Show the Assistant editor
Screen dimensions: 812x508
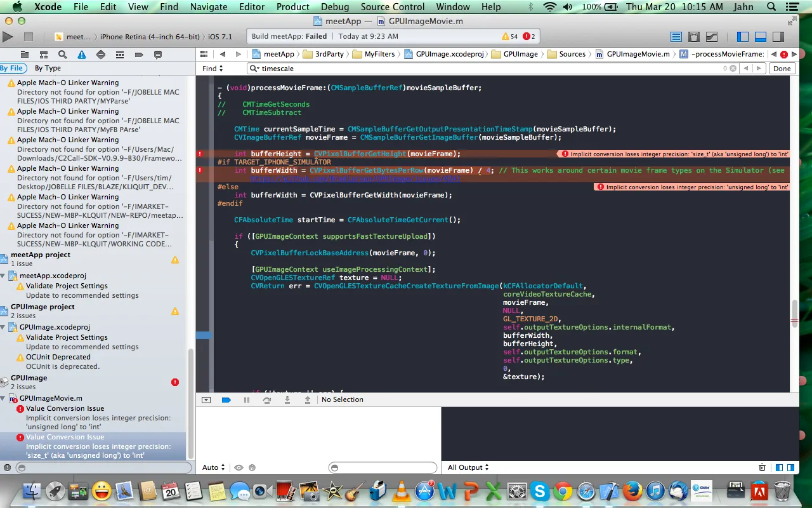[694, 37]
